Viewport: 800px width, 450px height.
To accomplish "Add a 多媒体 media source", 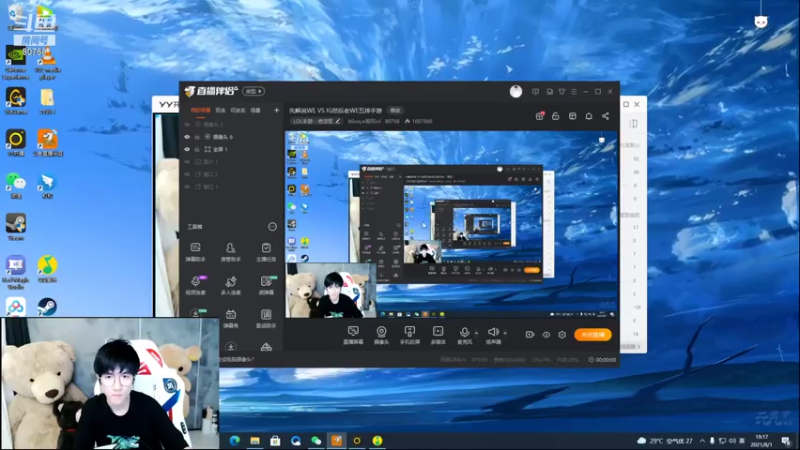I will [438, 335].
